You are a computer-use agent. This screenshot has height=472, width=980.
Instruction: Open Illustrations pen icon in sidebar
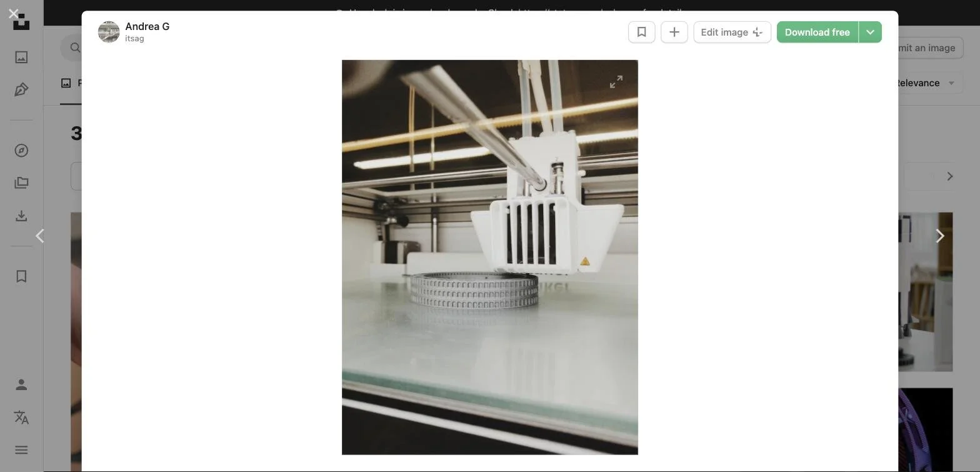point(21,89)
